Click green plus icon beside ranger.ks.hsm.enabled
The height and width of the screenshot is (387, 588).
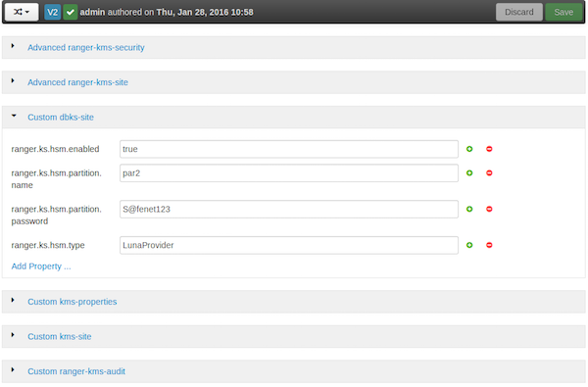pyautogui.click(x=469, y=149)
